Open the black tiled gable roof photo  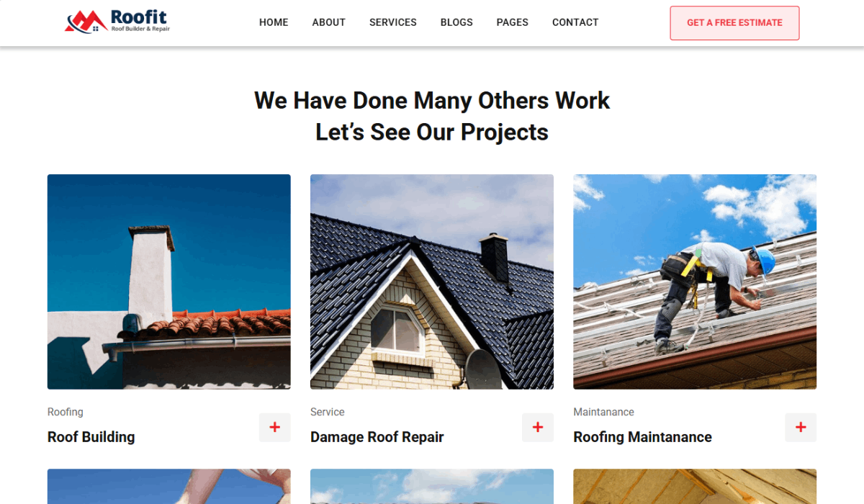[432, 282]
